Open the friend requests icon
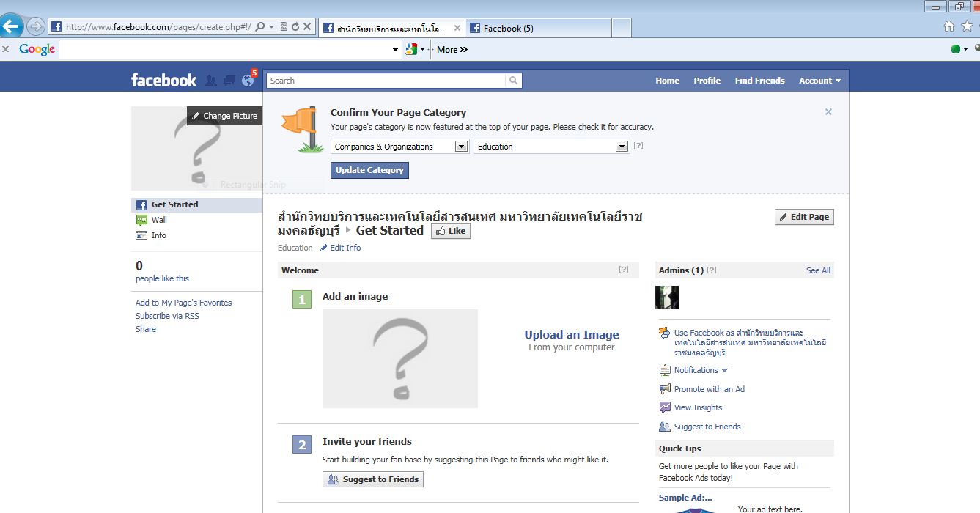 [211, 81]
